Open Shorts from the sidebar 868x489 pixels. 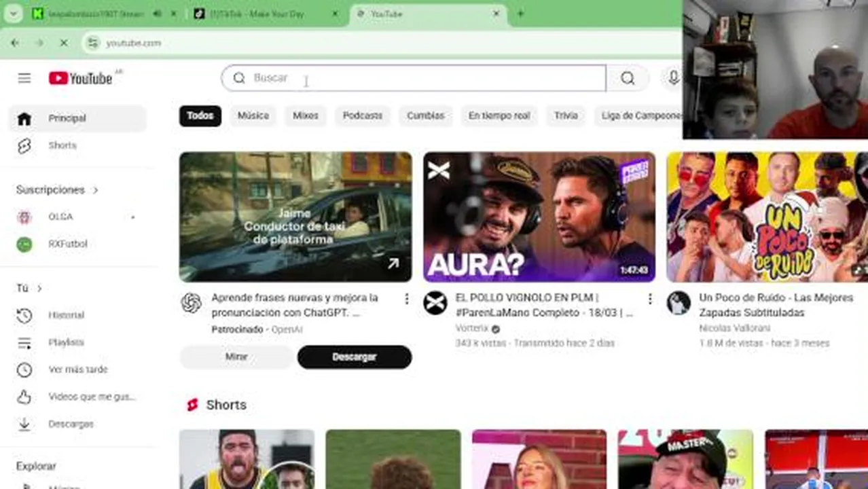pos(77,145)
